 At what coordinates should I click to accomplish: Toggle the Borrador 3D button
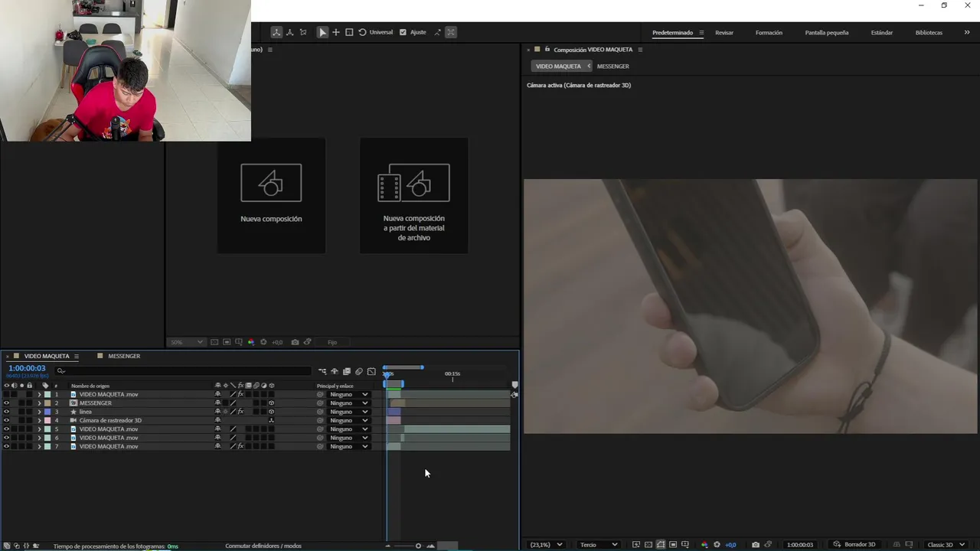click(856, 545)
